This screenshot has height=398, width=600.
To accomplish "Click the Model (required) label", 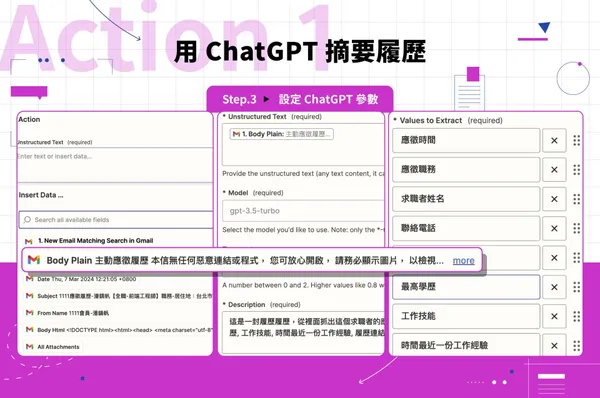I will 253,193.
